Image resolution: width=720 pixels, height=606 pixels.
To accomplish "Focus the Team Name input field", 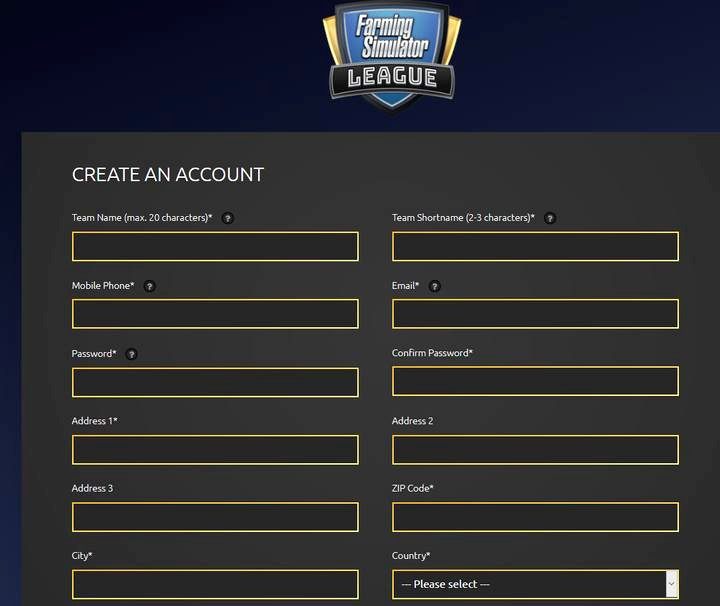I will coord(215,246).
